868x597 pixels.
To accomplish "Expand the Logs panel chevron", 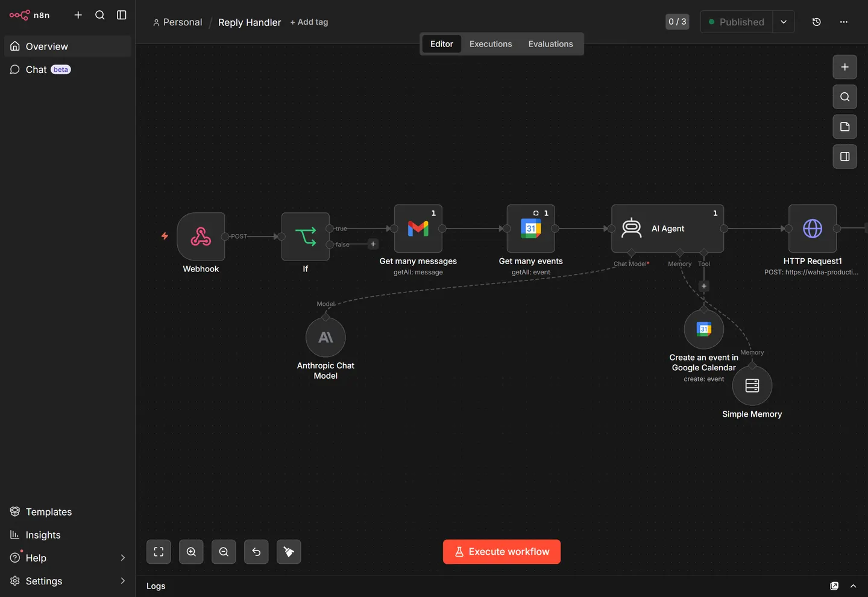I will 854,586.
